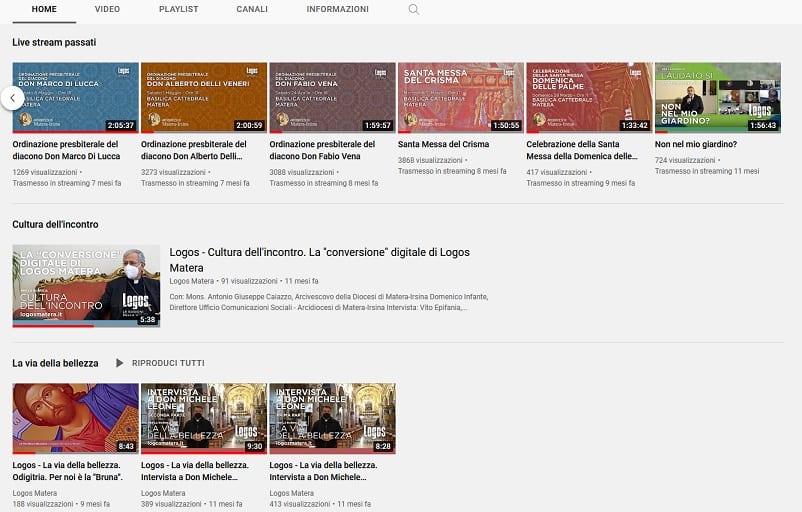Open the Cultura dell'incontro featured video thumbnail
802x512 pixels.
[86, 286]
